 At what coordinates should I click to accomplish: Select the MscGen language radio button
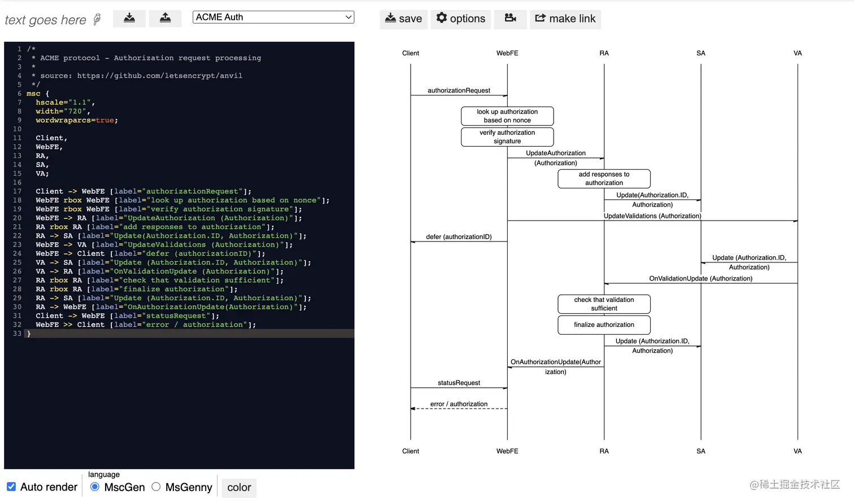94,487
